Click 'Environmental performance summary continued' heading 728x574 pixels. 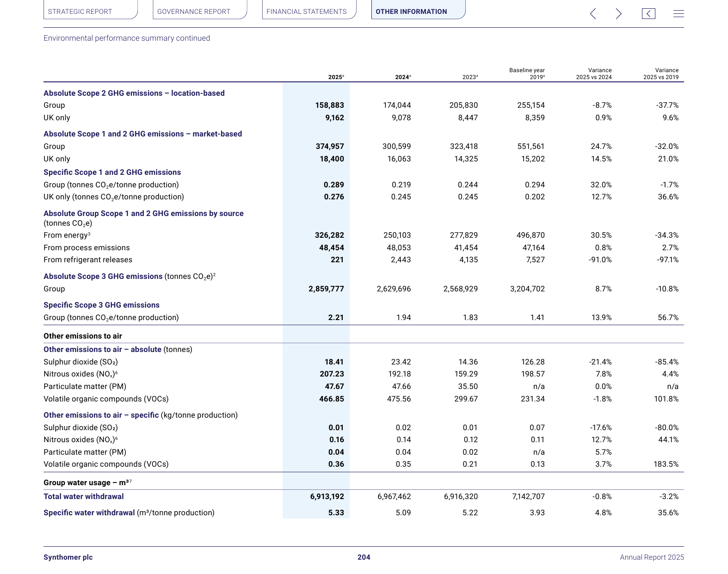[127, 38]
